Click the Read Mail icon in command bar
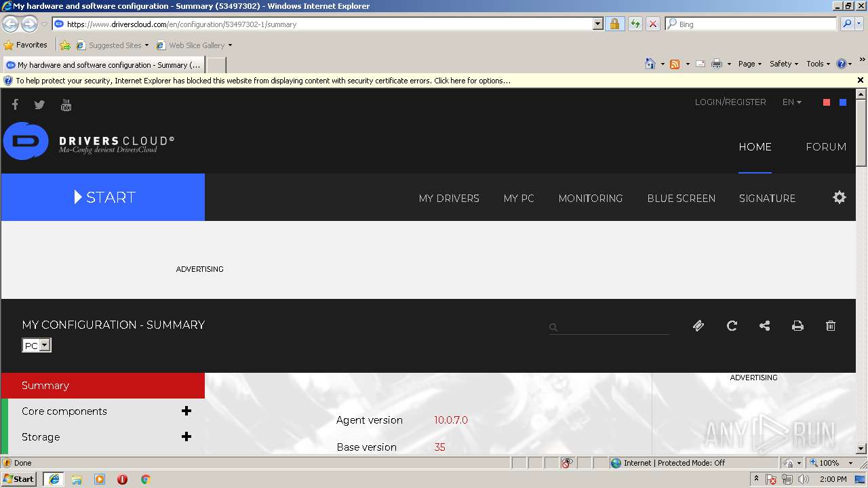The image size is (868, 488). [x=701, y=64]
